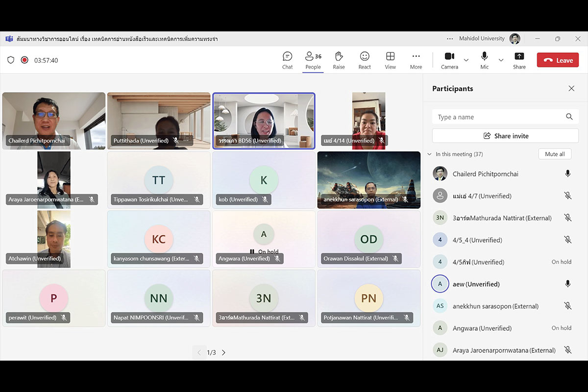Open the Chat panel
This screenshot has width=588, height=392.
287,60
